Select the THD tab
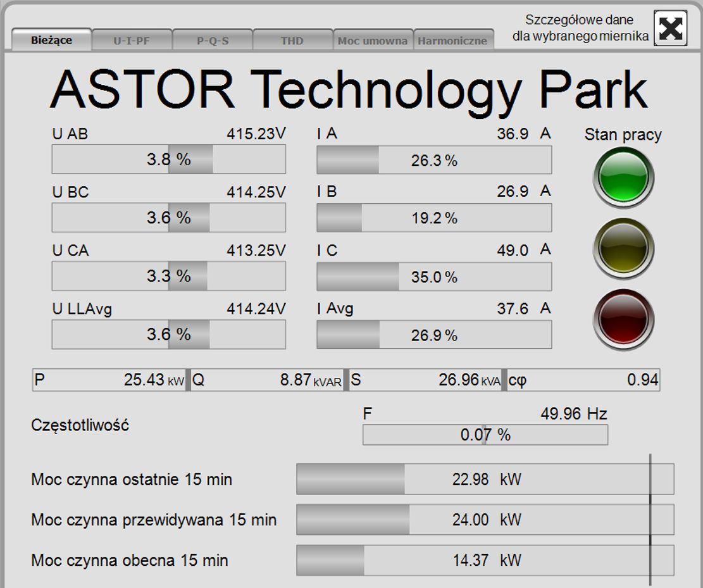This screenshot has height=588, width=703. 292,41
